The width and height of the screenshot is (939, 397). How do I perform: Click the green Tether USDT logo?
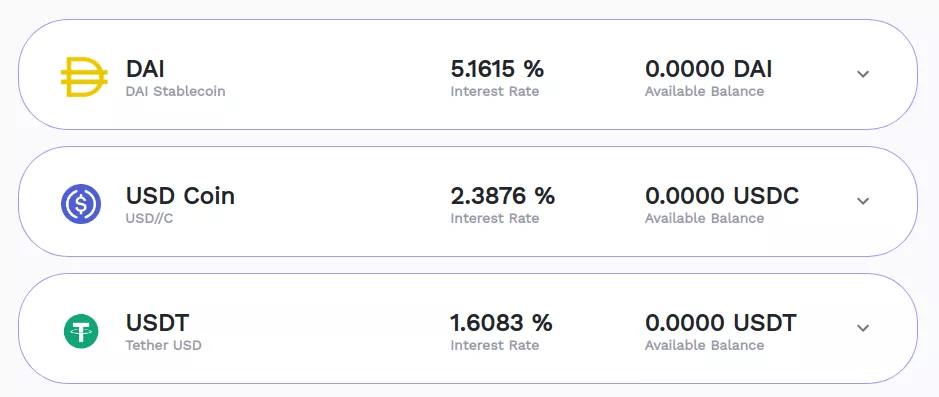81,331
